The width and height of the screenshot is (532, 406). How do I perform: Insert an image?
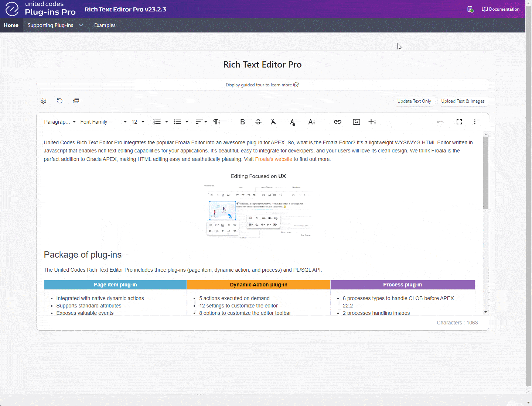[x=357, y=122]
